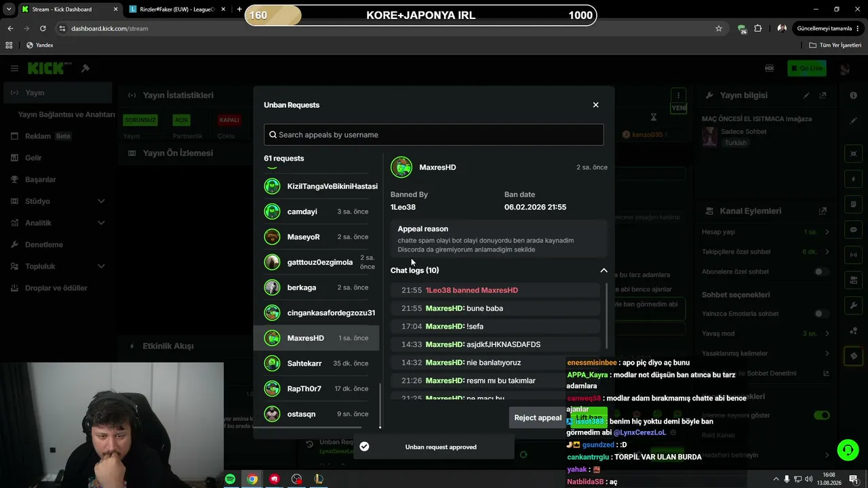Open Spotify from taskbar
Screen dimensions: 868x488
[x=230, y=479]
